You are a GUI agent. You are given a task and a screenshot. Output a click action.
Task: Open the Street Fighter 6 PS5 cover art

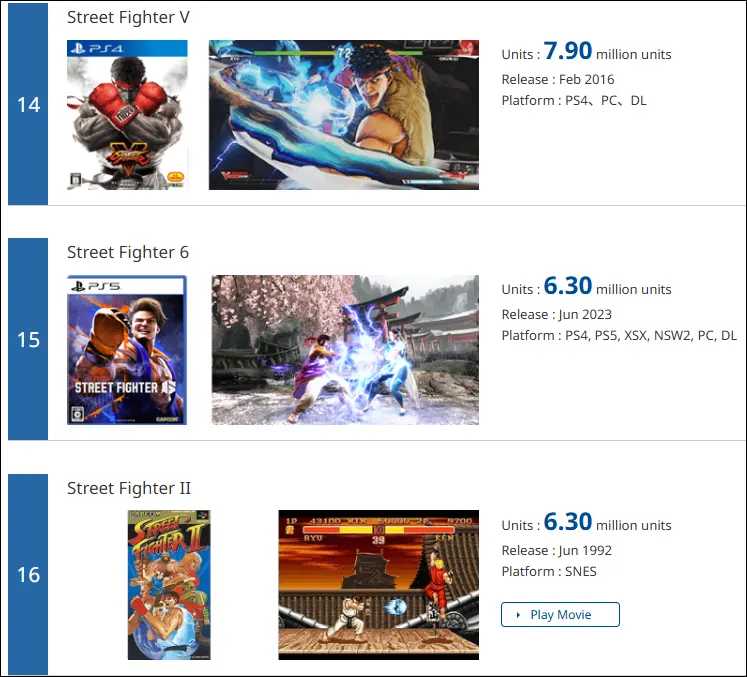127,350
